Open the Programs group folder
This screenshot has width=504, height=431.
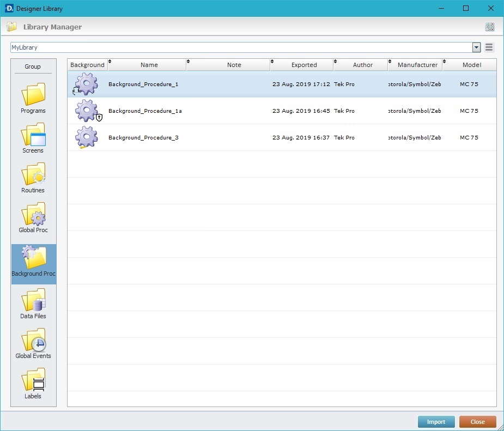(33, 98)
